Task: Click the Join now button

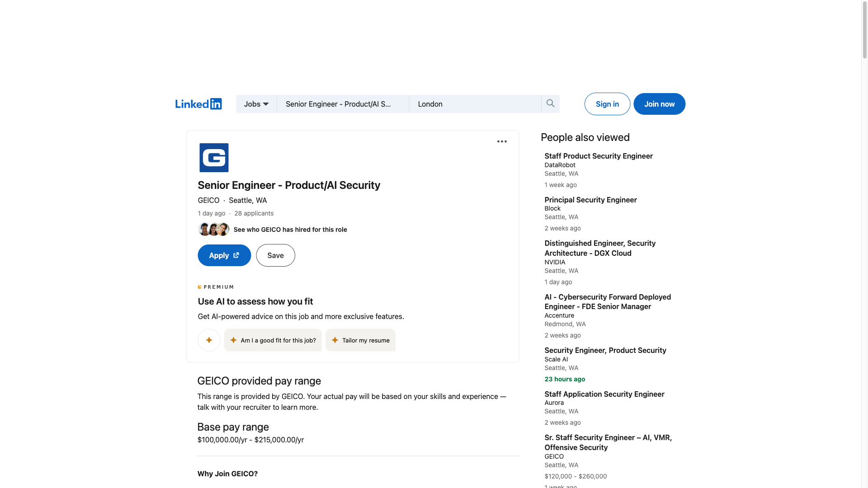Action: coord(659,104)
